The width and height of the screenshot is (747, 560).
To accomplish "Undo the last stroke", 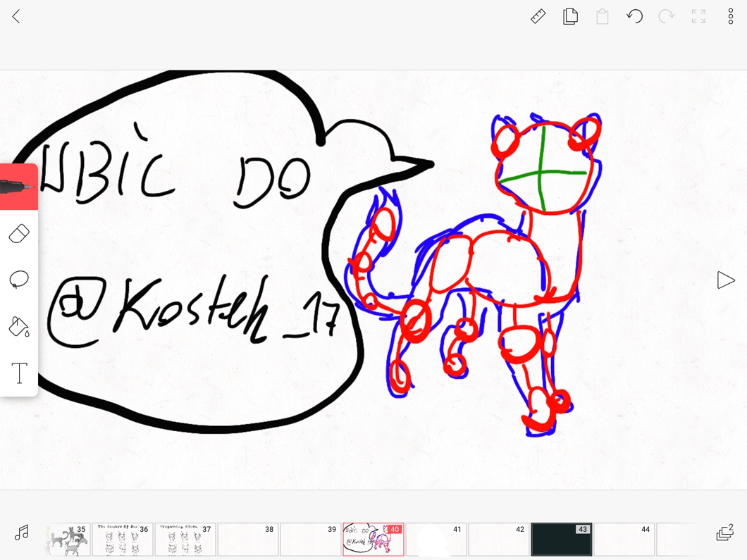I will pos(634,16).
